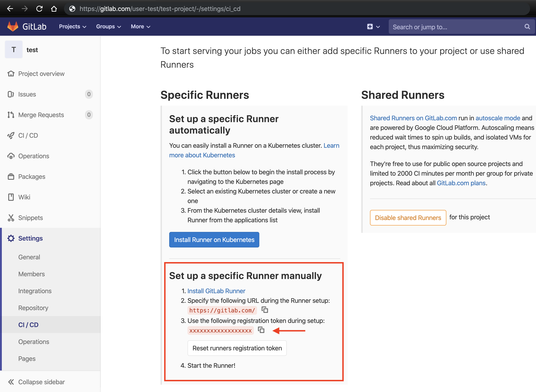Click the Settings gear sidebar icon
The image size is (536, 392).
click(11, 238)
